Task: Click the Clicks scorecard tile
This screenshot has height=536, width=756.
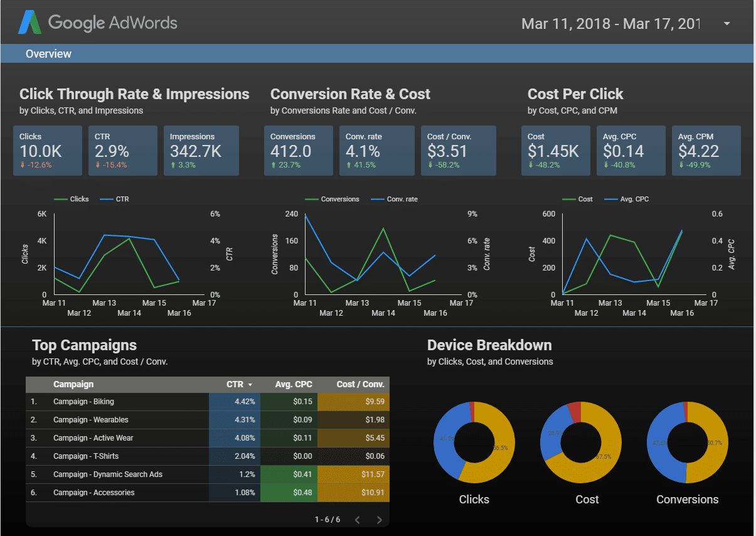Action: pos(48,150)
